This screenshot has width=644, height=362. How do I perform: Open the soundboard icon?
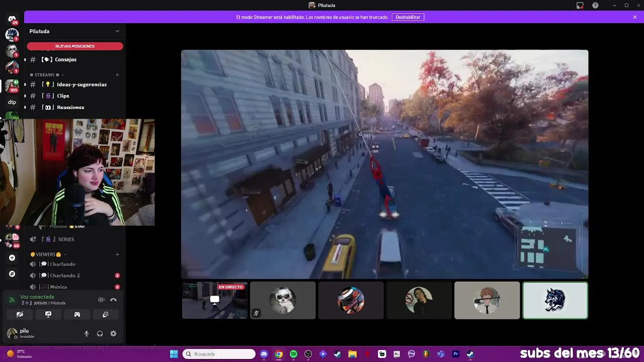(106, 314)
